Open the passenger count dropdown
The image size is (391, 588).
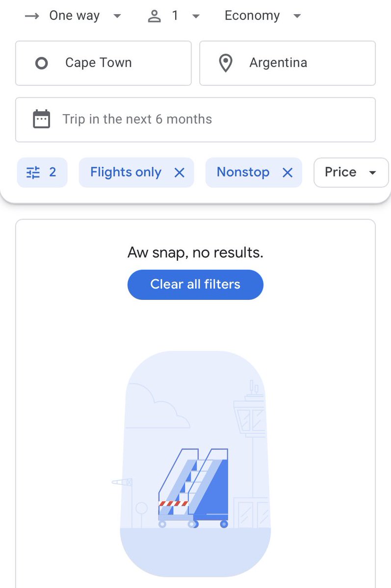(174, 16)
